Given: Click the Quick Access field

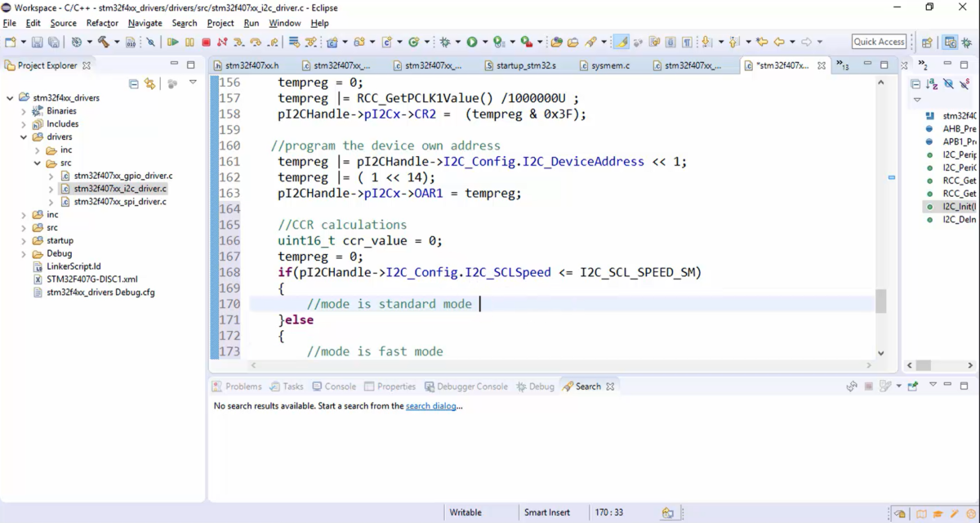Looking at the screenshot, I should coord(879,42).
